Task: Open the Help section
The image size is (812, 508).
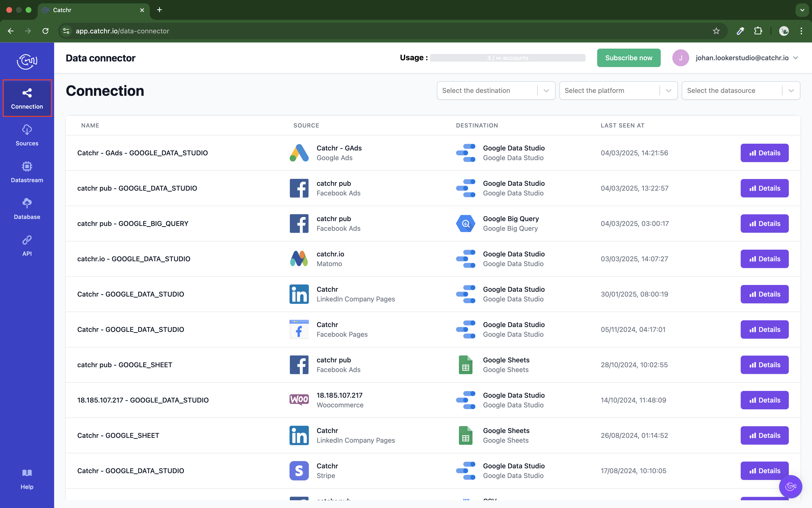Action: pyautogui.click(x=27, y=479)
